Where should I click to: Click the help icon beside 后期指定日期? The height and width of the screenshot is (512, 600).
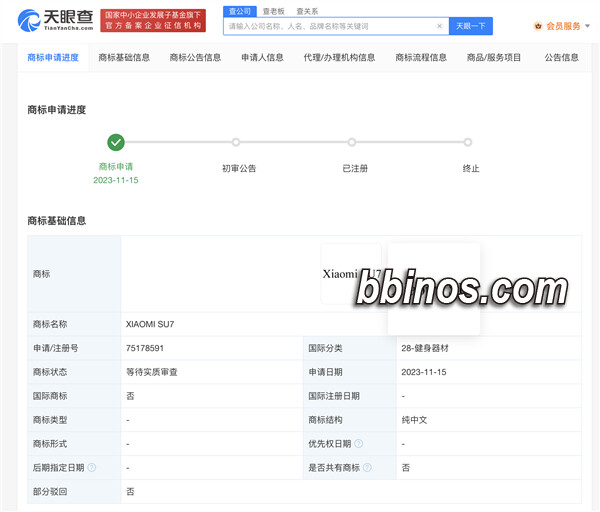pos(92,467)
